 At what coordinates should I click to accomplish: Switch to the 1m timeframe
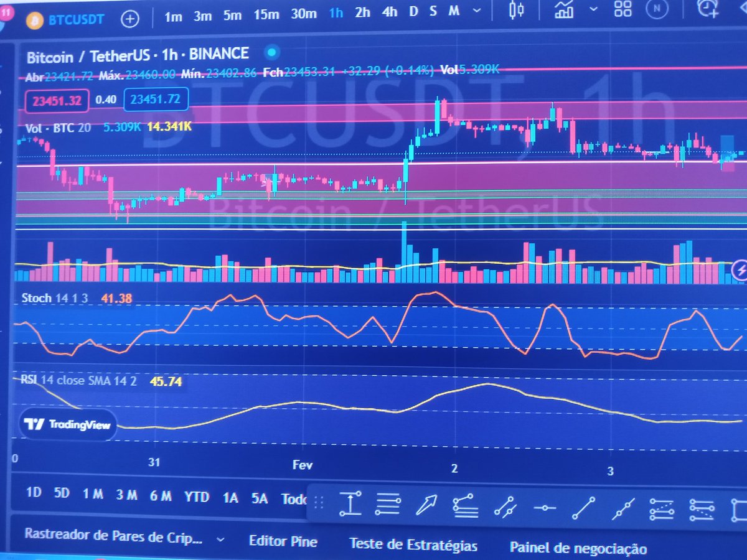coord(173,16)
